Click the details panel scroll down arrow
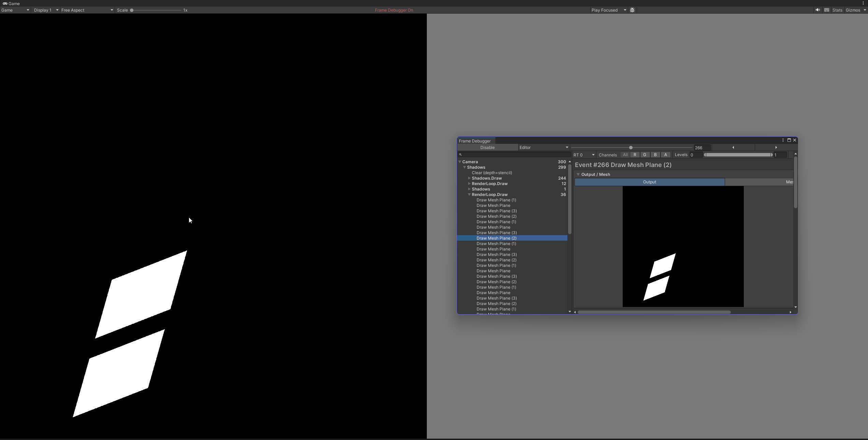 (x=795, y=307)
